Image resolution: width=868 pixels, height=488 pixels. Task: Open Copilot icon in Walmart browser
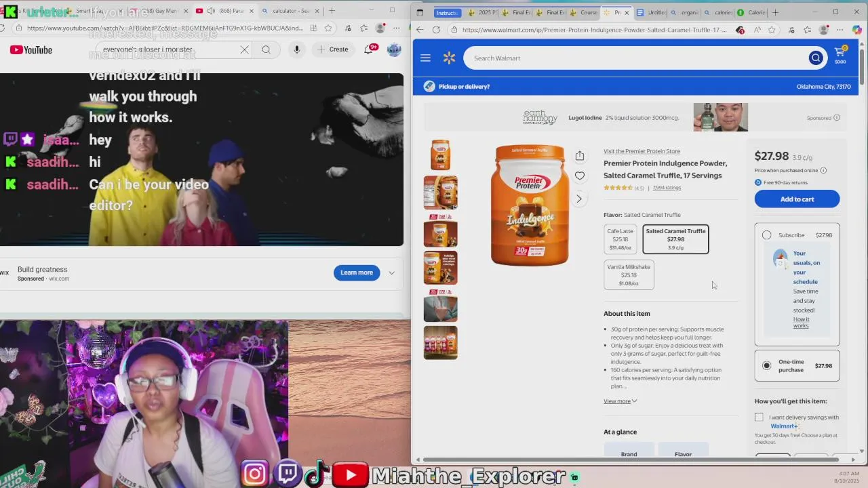click(x=856, y=30)
